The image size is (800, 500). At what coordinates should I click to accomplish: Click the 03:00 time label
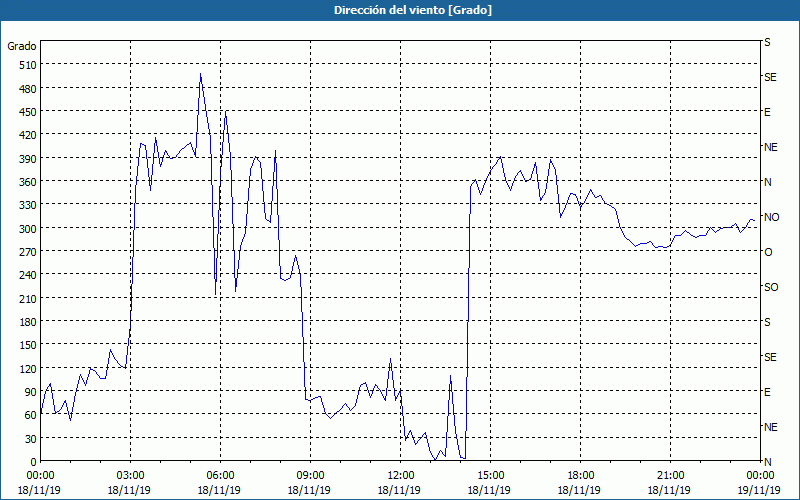pyautogui.click(x=130, y=476)
